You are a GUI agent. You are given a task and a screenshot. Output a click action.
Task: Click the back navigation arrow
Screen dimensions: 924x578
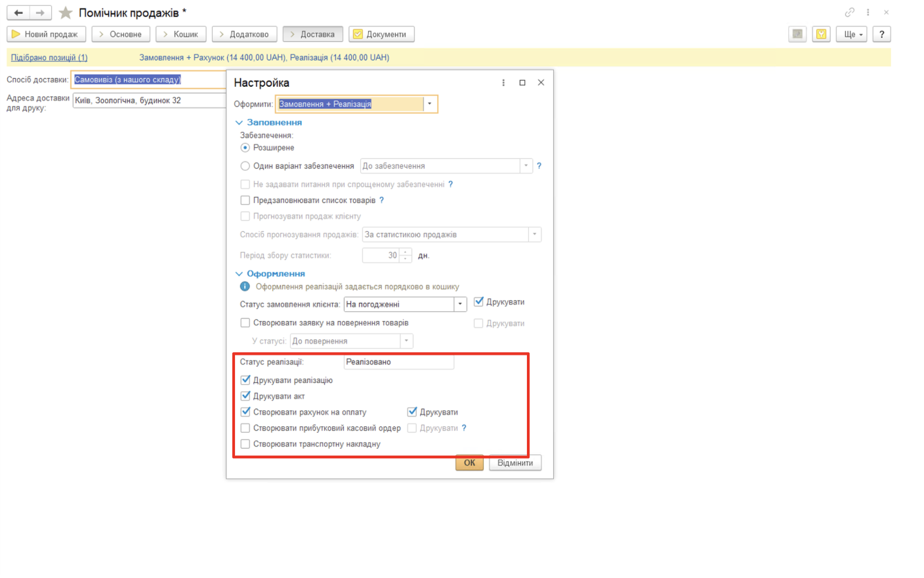pos(18,12)
